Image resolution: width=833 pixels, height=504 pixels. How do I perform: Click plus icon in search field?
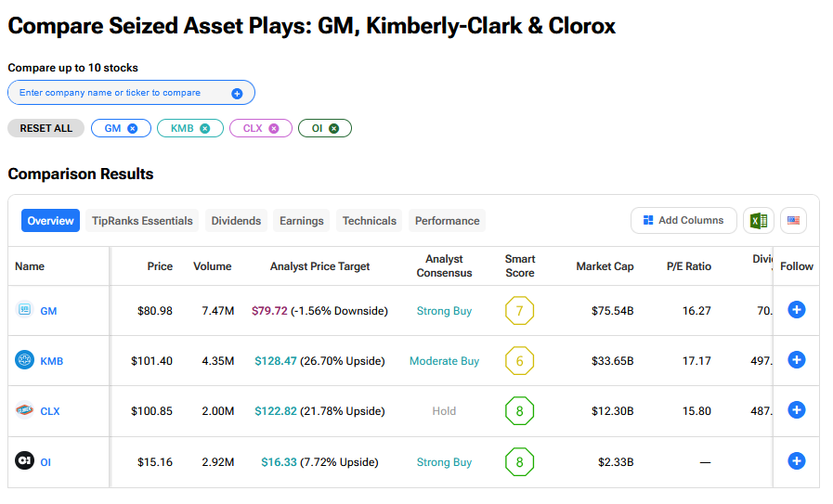[x=237, y=93]
